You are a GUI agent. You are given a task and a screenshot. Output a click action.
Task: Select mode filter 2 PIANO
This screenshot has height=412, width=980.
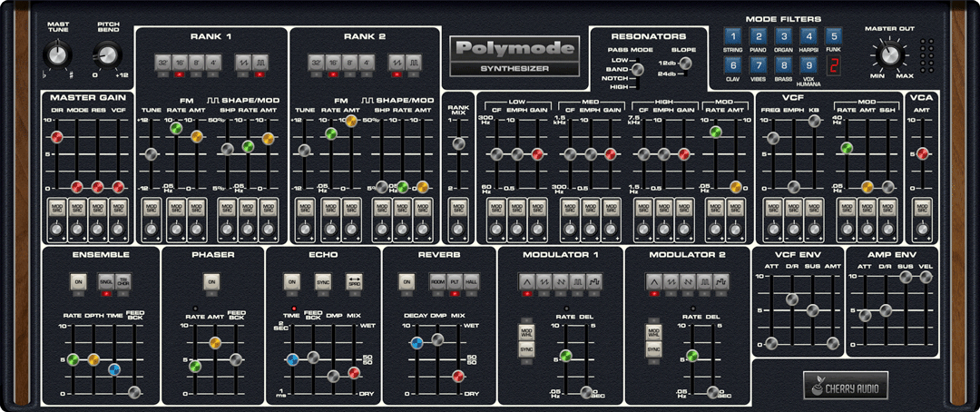point(758,35)
